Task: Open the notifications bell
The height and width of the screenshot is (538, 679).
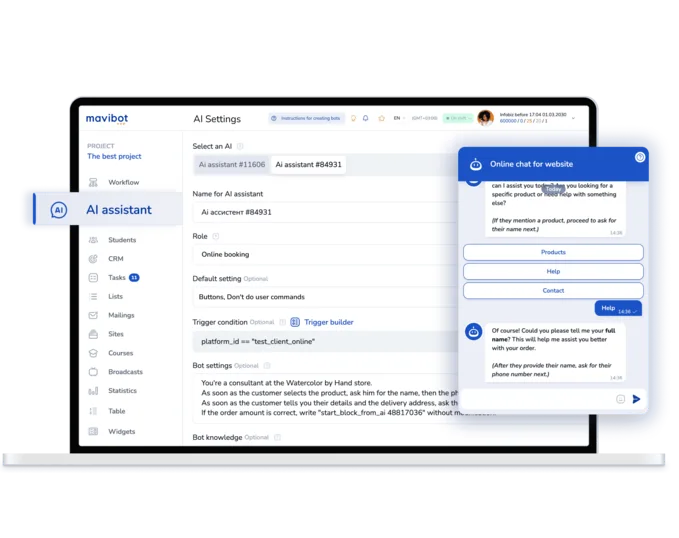Action: (x=366, y=118)
